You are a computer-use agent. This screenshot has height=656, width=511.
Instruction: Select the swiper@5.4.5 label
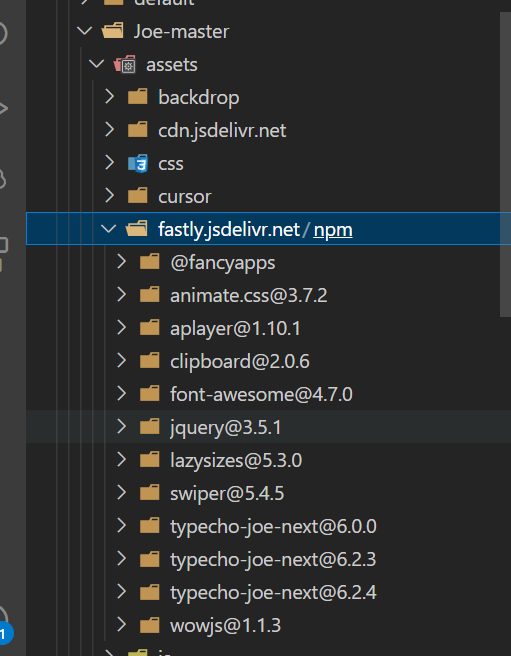(227, 493)
